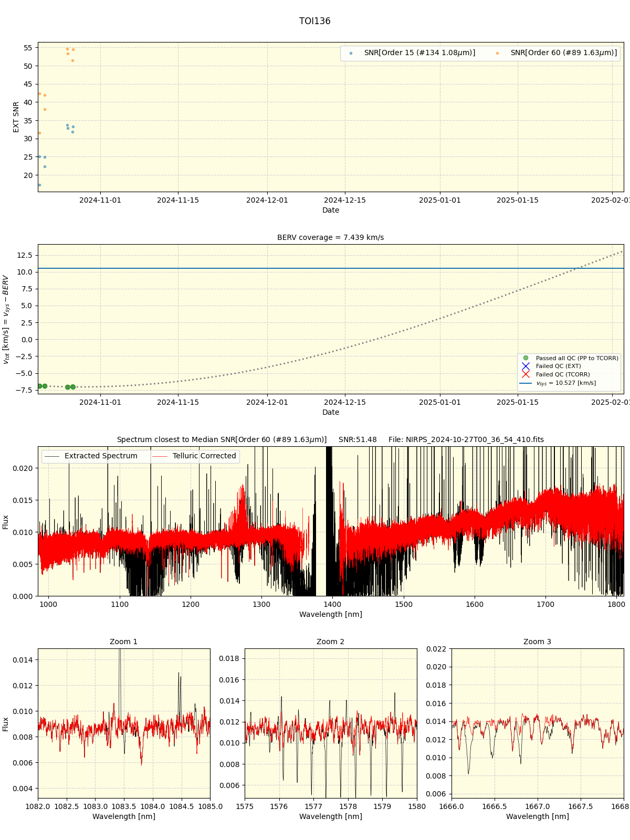This screenshot has height=840, width=630.
Task: Click the blue X Failed QC EXT marker
Action: point(526,366)
